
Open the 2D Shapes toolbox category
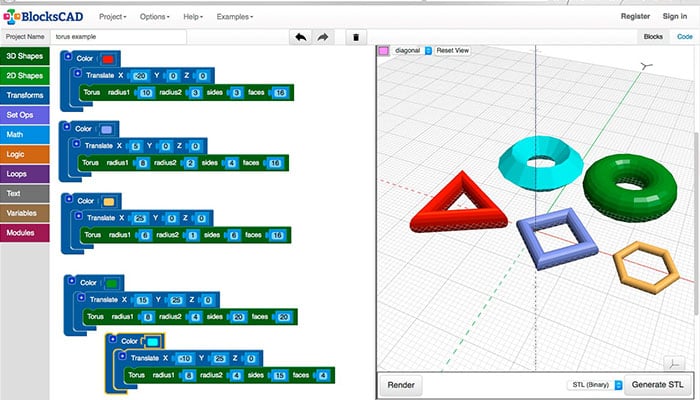tap(25, 76)
